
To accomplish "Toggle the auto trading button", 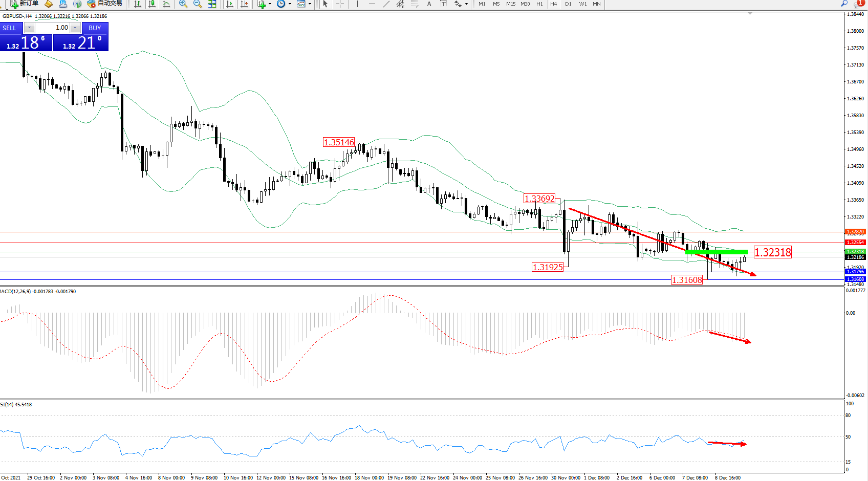I will [105, 4].
